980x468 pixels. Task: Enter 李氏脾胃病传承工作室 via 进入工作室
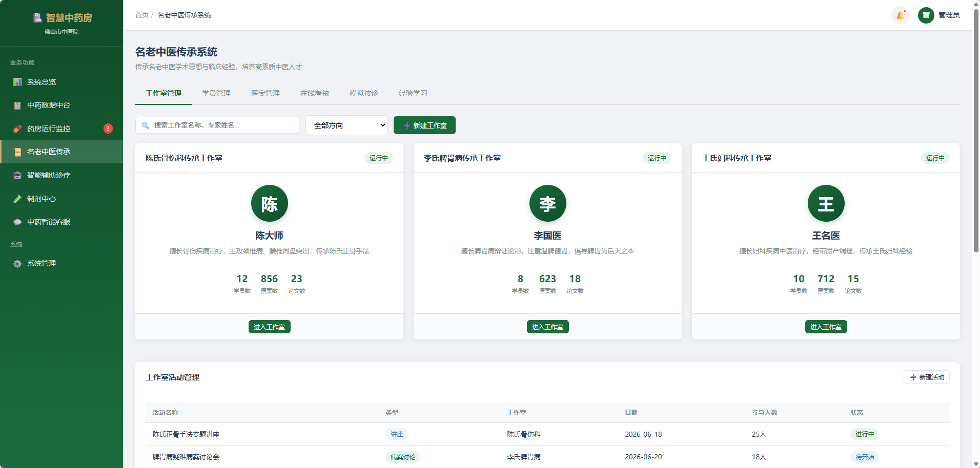pyautogui.click(x=547, y=327)
